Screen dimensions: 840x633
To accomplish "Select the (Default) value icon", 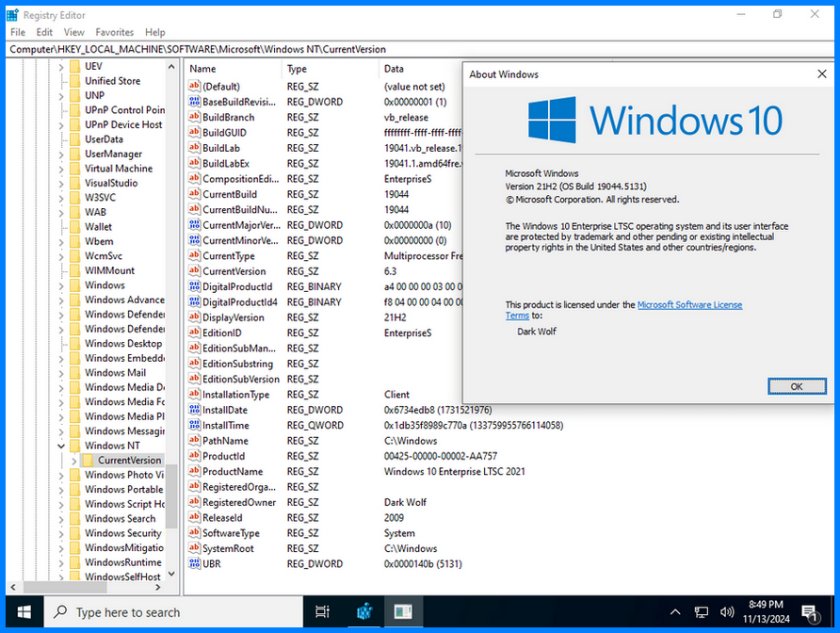I will tap(194, 87).
